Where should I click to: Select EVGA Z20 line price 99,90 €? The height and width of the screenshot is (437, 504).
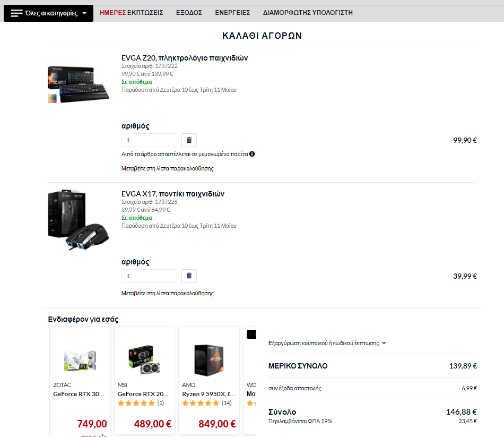coord(465,140)
